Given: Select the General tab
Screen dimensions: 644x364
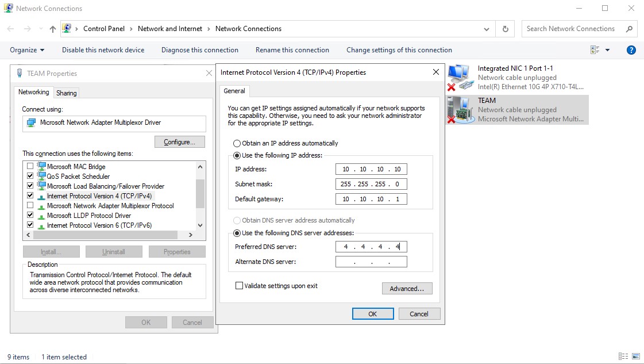Looking at the screenshot, I should coord(234,90).
